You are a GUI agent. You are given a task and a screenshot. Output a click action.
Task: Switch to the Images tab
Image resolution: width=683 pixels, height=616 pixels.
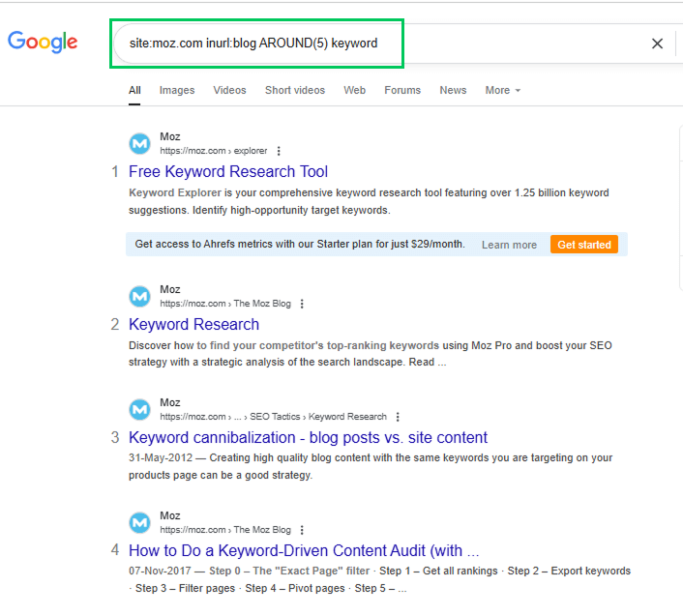(x=177, y=90)
